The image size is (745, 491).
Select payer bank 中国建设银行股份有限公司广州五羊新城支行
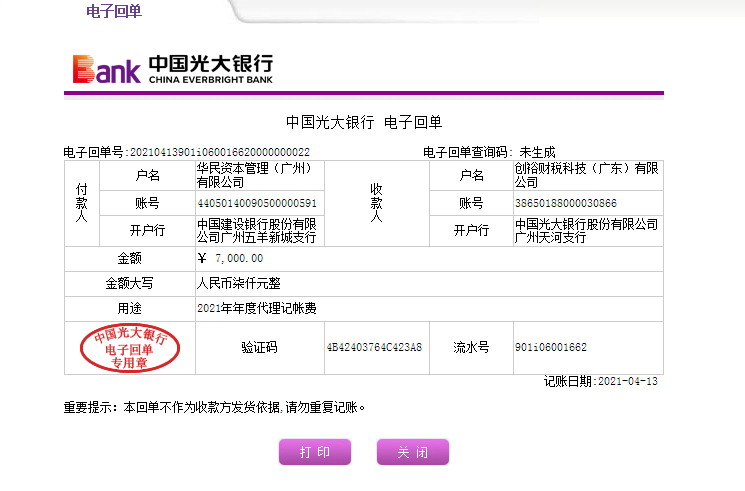click(x=257, y=231)
